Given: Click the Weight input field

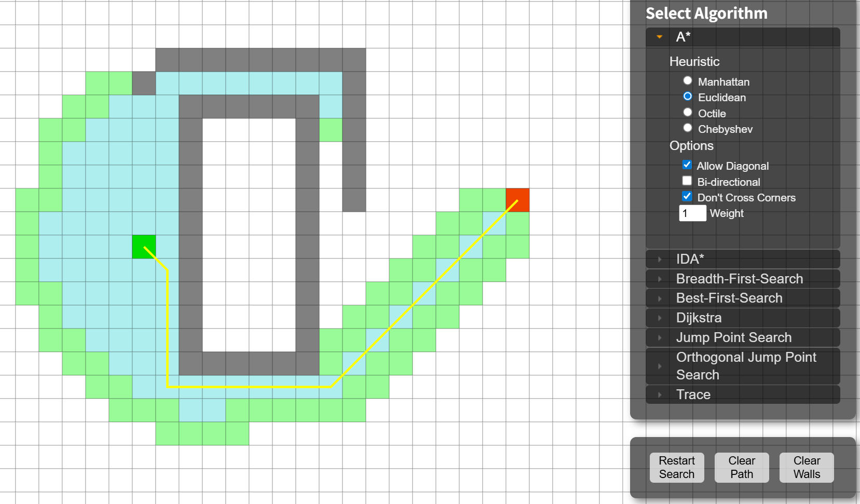Looking at the screenshot, I should [x=693, y=213].
